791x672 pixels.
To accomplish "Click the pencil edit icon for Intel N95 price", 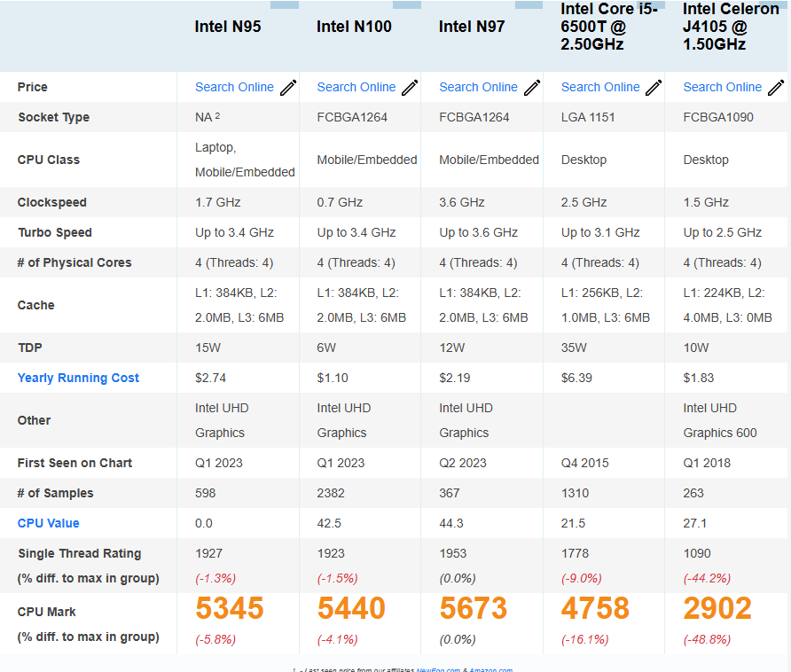I will tap(288, 87).
